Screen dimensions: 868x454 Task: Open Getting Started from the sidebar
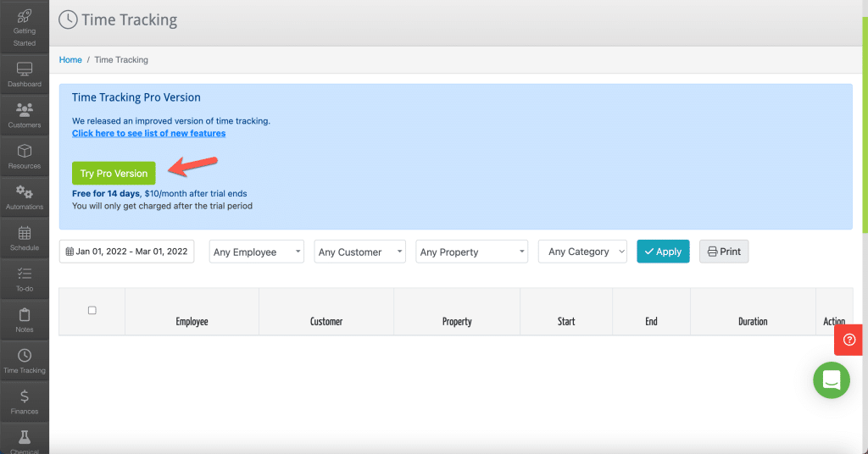pos(25,28)
